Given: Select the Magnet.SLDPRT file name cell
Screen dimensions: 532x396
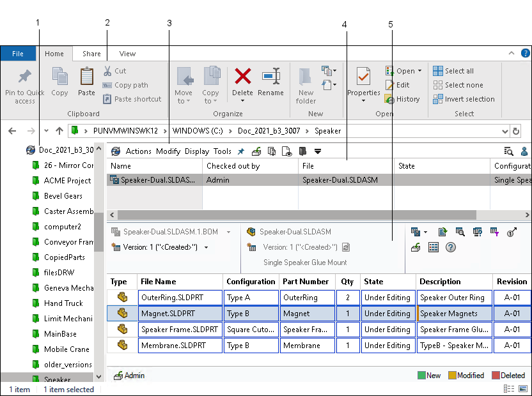Looking at the screenshot, I should [x=180, y=314].
